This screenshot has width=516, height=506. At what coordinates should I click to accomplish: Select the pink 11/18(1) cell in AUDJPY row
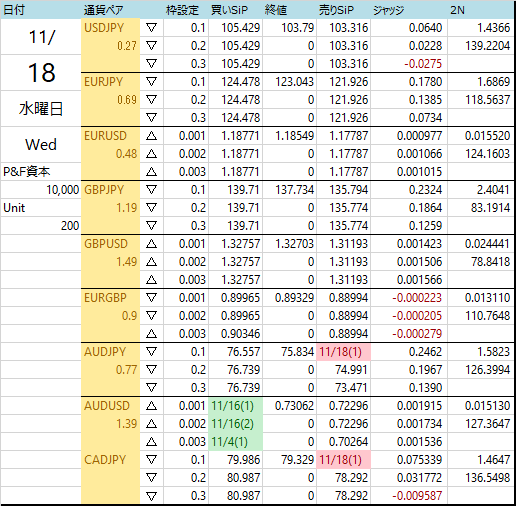pyautogui.click(x=343, y=352)
